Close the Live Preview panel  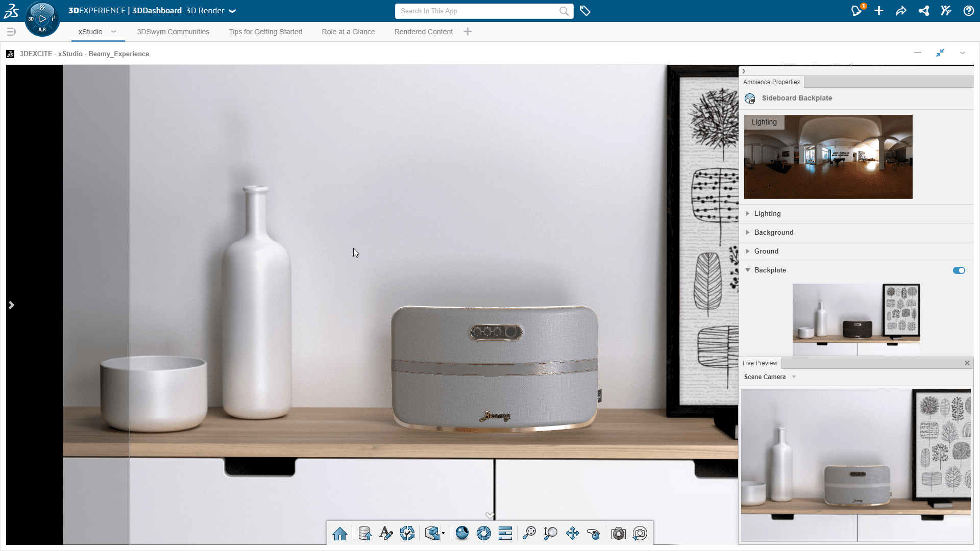[967, 363]
